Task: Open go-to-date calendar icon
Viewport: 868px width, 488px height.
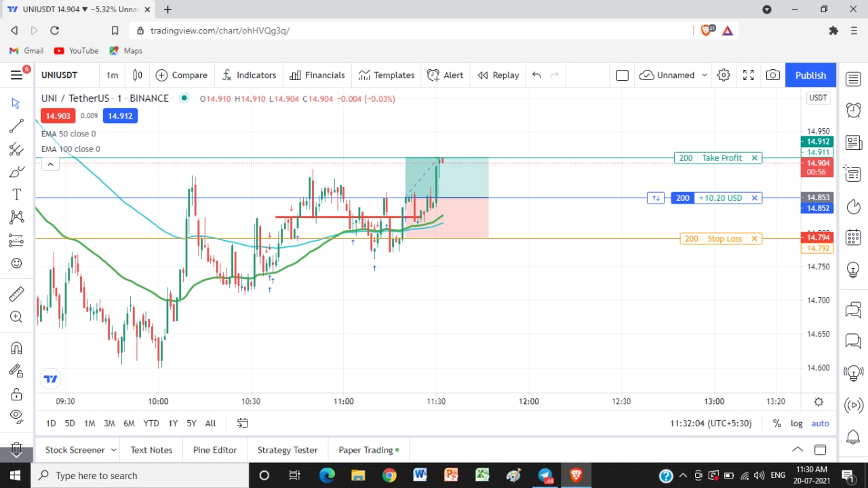Action: (x=243, y=423)
